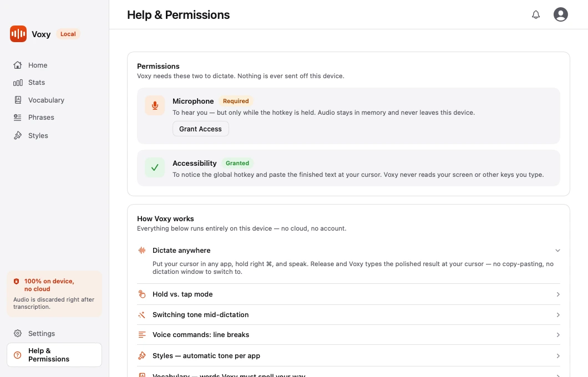Click the Styles brush icon in sidebar
The width and height of the screenshot is (588, 377).
18,135
